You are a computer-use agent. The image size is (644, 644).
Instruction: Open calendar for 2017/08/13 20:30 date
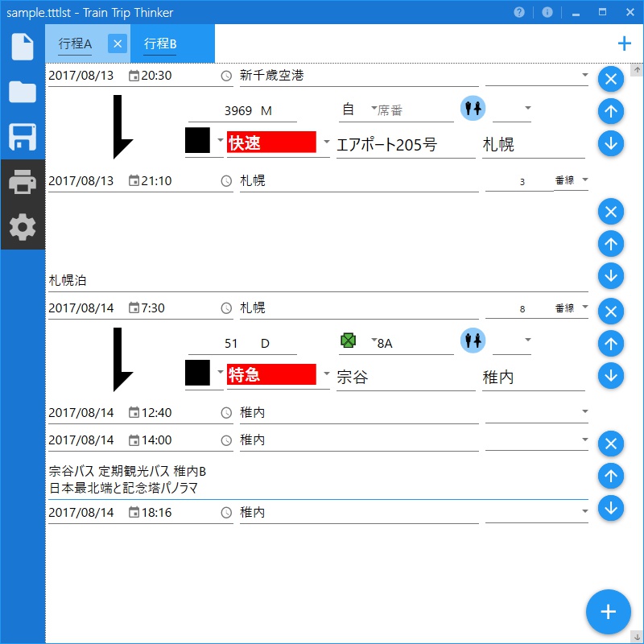pos(134,76)
